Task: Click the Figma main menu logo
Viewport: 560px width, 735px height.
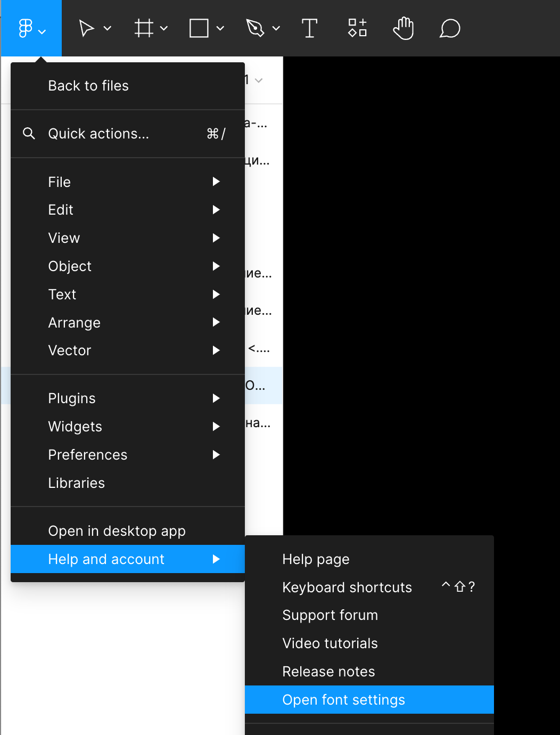Action: point(26,28)
